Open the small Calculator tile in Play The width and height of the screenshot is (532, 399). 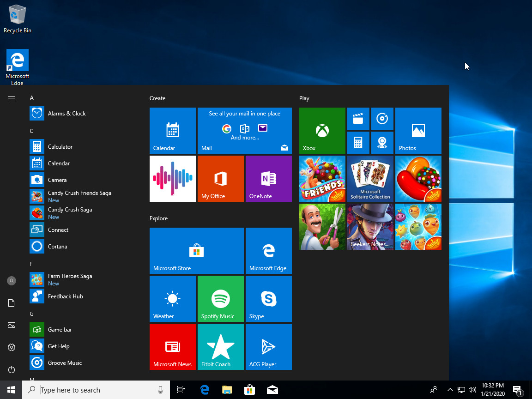pyautogui.click(x=358, y=143)
